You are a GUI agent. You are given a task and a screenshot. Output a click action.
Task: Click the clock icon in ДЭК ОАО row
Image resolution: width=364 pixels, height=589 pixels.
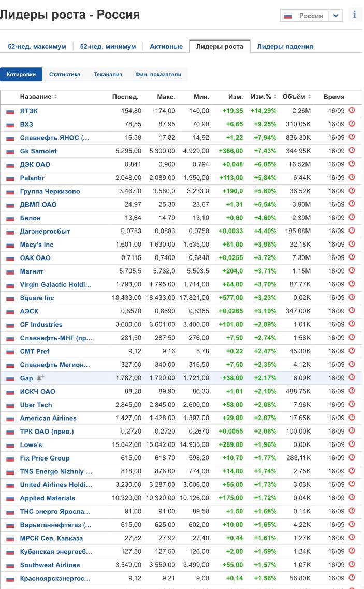[352, 164]
